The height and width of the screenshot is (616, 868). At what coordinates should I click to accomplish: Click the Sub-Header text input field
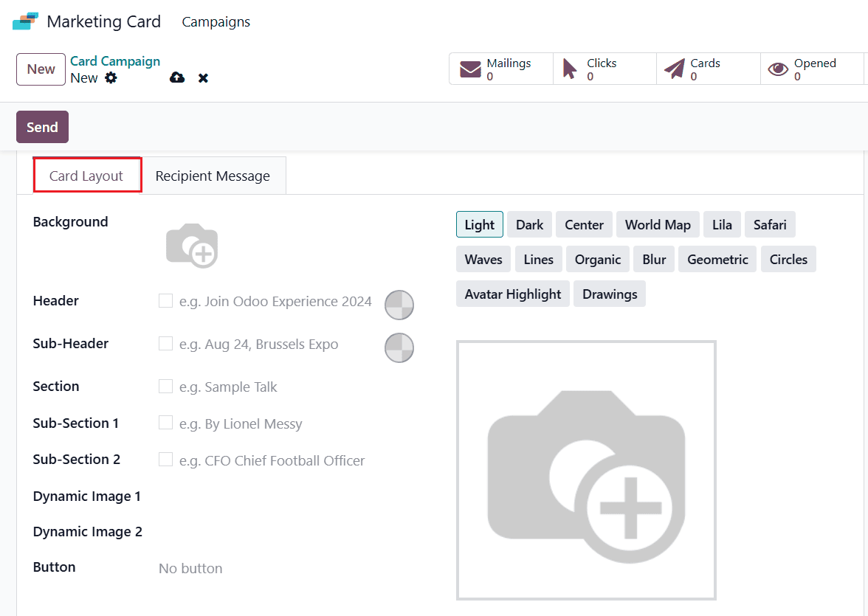click(276, 344)
